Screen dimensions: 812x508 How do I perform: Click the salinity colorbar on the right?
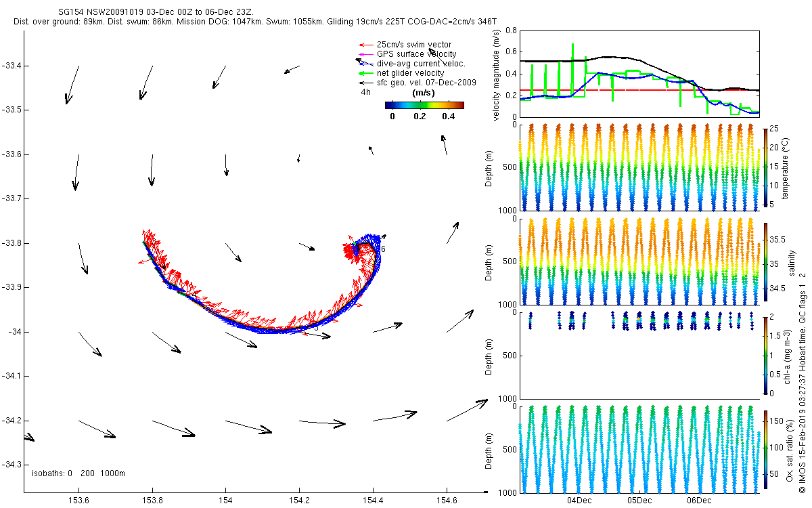[765, 261]
